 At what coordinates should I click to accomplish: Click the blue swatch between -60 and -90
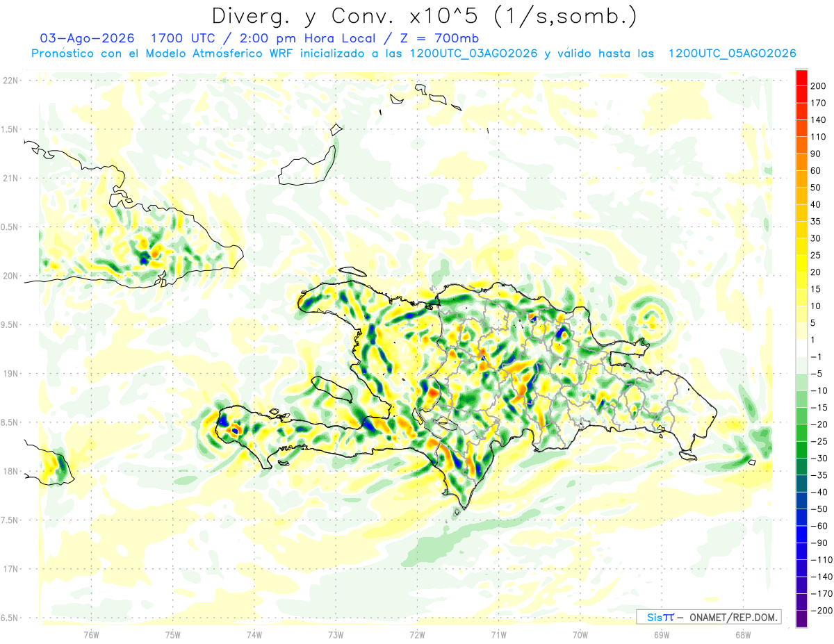pos(801,534)
